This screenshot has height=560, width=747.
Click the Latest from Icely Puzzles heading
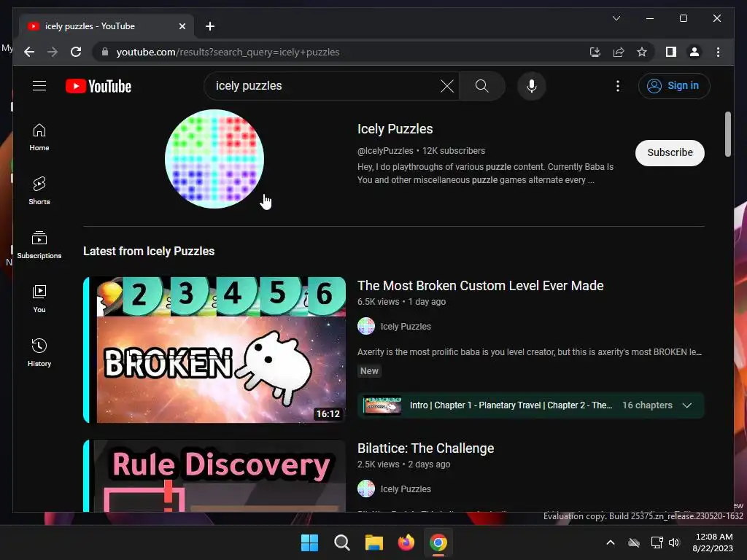[x=149, y=252]
